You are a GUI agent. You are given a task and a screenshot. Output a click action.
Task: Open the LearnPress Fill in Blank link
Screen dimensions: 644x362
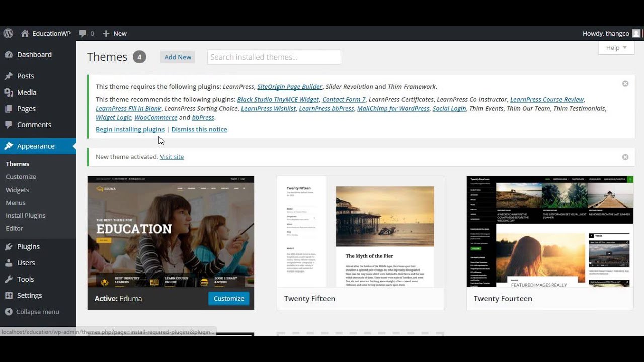pos(128,109)
